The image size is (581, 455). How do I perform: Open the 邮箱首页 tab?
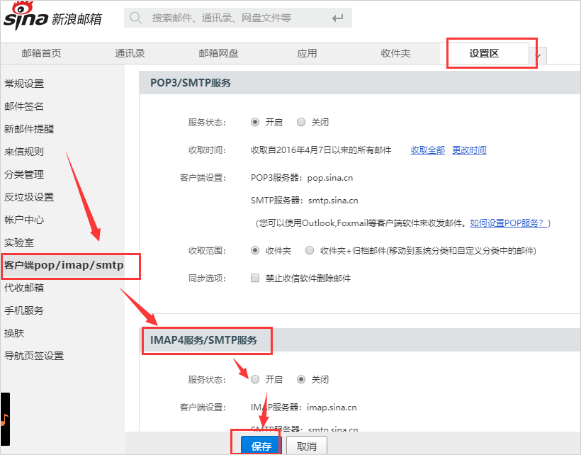[x=41, y=53]
